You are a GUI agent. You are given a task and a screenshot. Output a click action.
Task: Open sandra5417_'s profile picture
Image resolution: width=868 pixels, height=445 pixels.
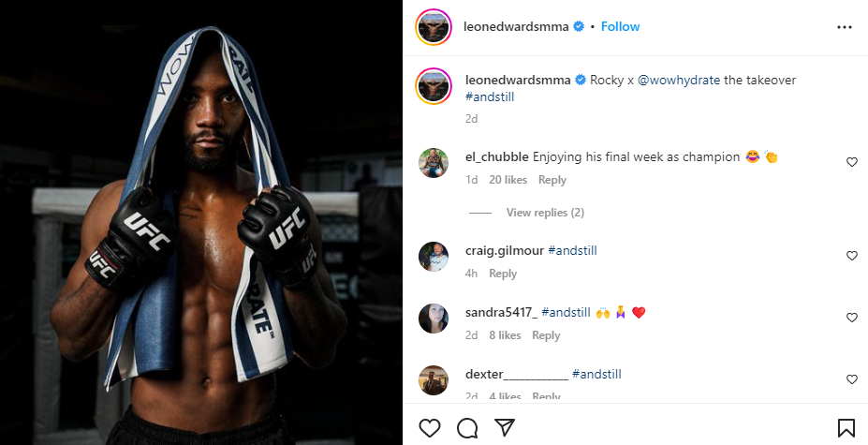[x=433, y=319]
